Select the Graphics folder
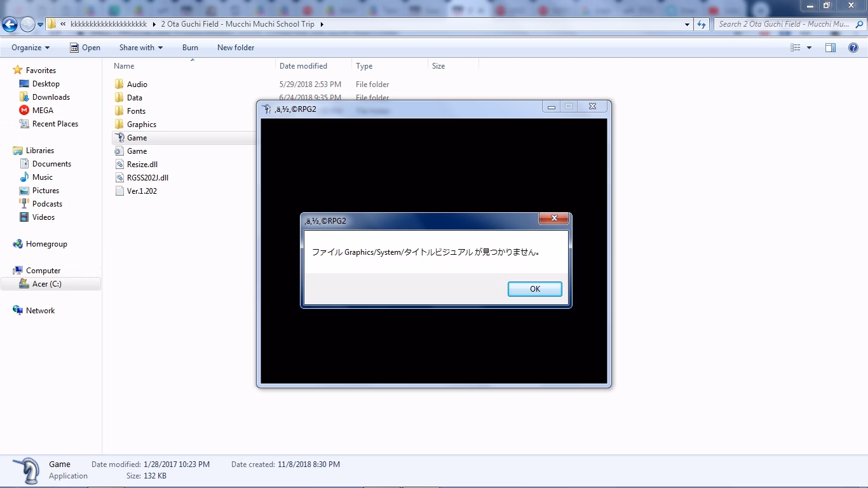Viewport: 868px width, 488px height. click(x=141, y=125)
